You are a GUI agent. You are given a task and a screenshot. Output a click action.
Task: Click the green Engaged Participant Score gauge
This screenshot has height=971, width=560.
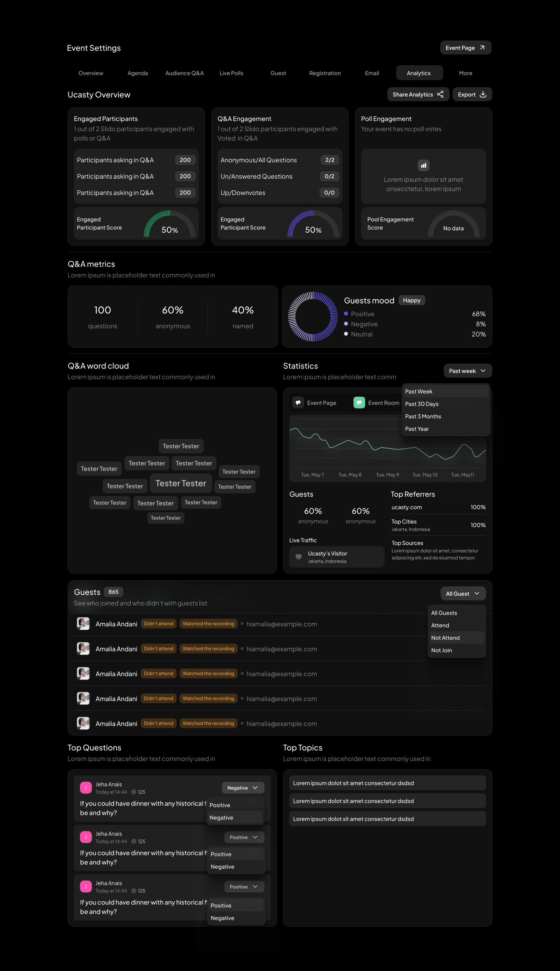click(170, 223)
